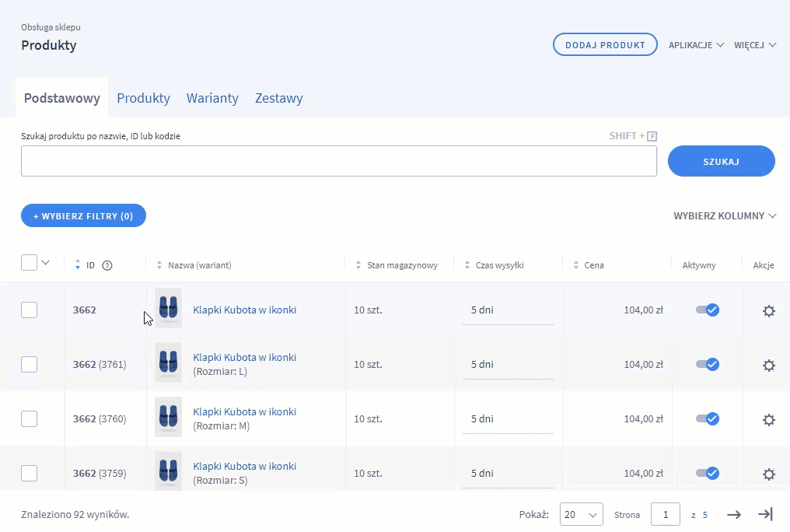The width and height of the screenshot is (790, 532).
Task: Click the ID text 3662 (3760)
Action: [100, 418]
